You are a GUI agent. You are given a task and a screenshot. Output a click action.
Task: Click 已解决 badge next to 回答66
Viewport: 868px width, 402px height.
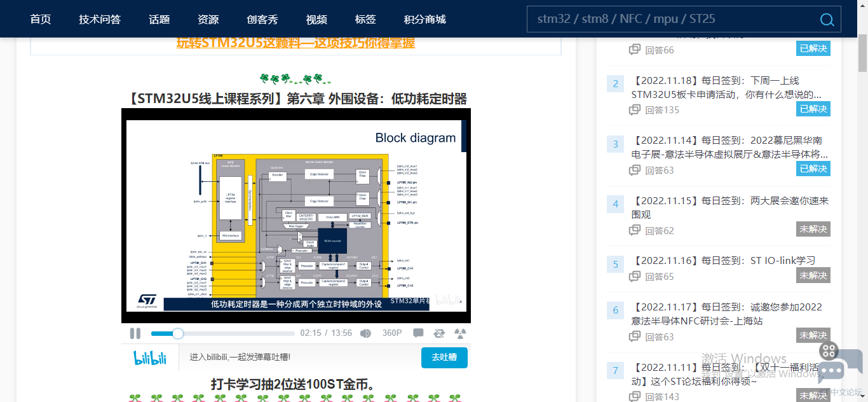(x=813, y=48)
